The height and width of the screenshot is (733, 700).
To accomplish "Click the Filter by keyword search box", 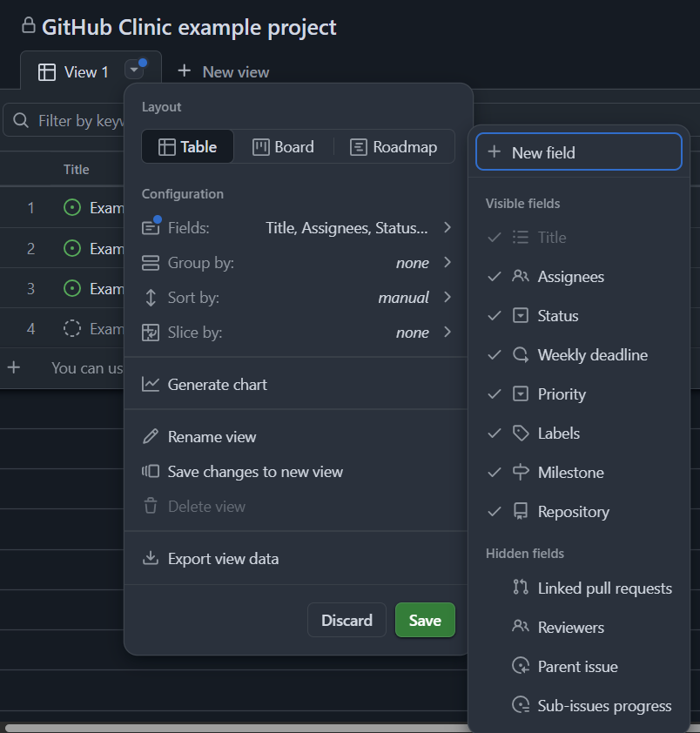I will (x=65, y=121).
